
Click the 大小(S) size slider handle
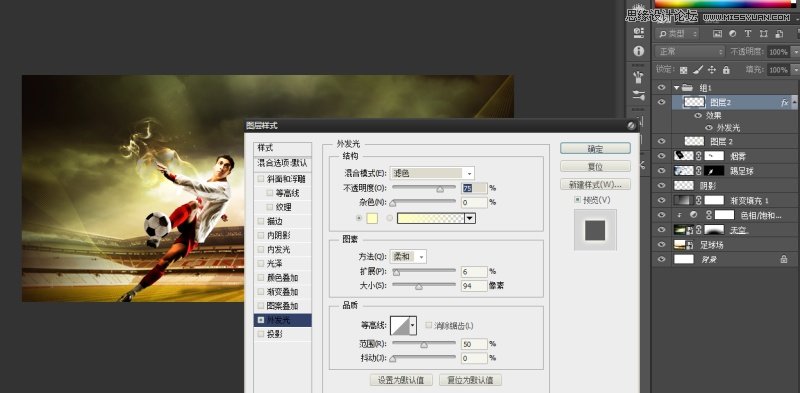(418, 287)
